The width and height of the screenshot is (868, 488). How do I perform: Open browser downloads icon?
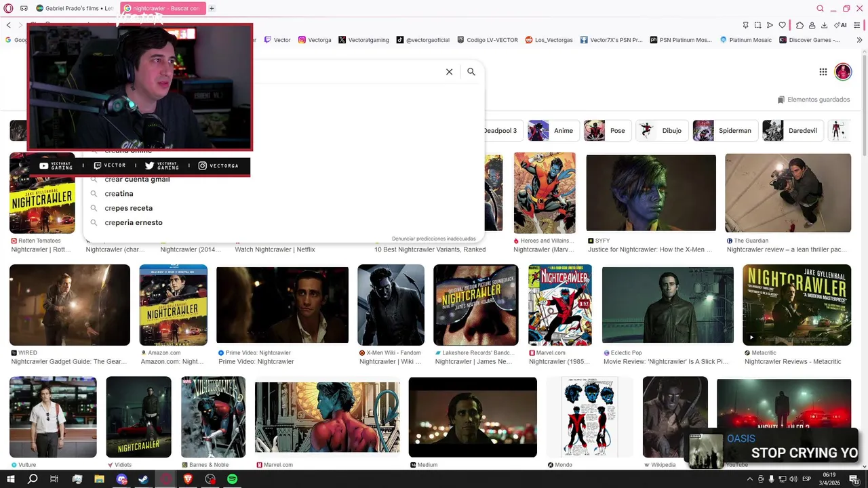point(824,25)
